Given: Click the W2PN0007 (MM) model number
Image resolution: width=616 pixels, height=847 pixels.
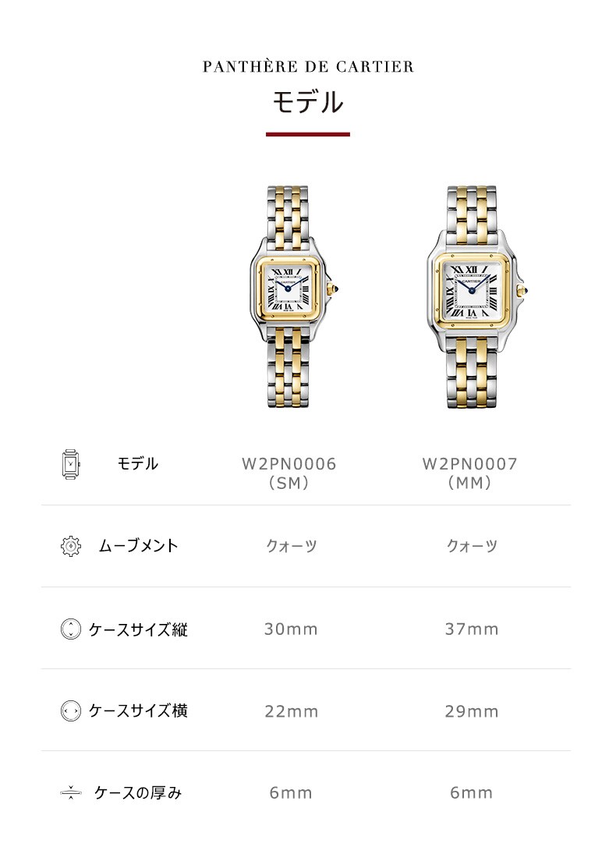Looking at the screenshot, I should pyautogui.click(x=469, y=473).
